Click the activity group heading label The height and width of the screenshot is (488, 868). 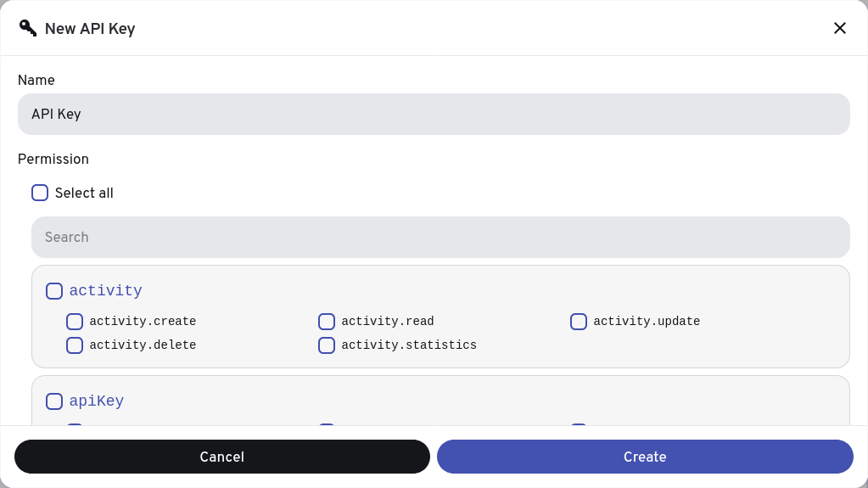pos(106,291)
